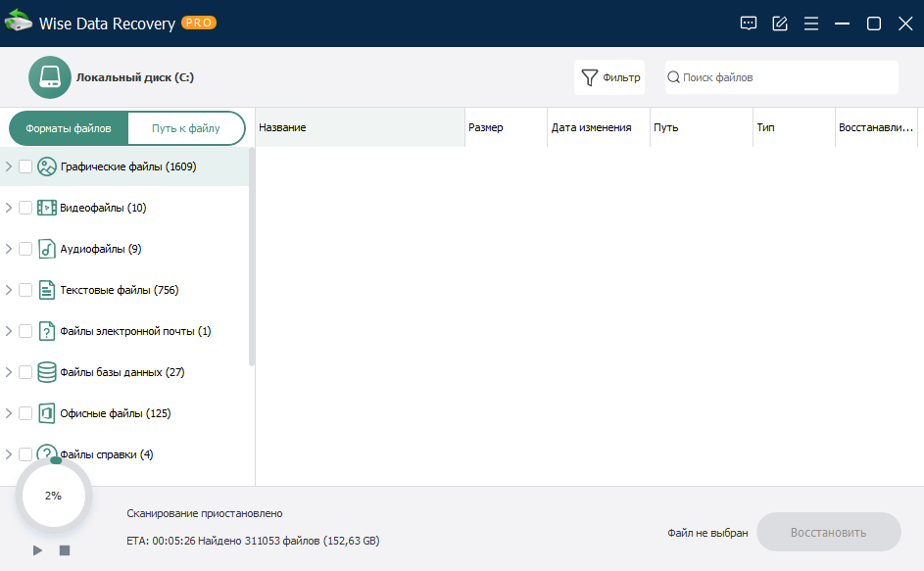Click the Локальный диск (C:) label

click(x=135, y=77)
